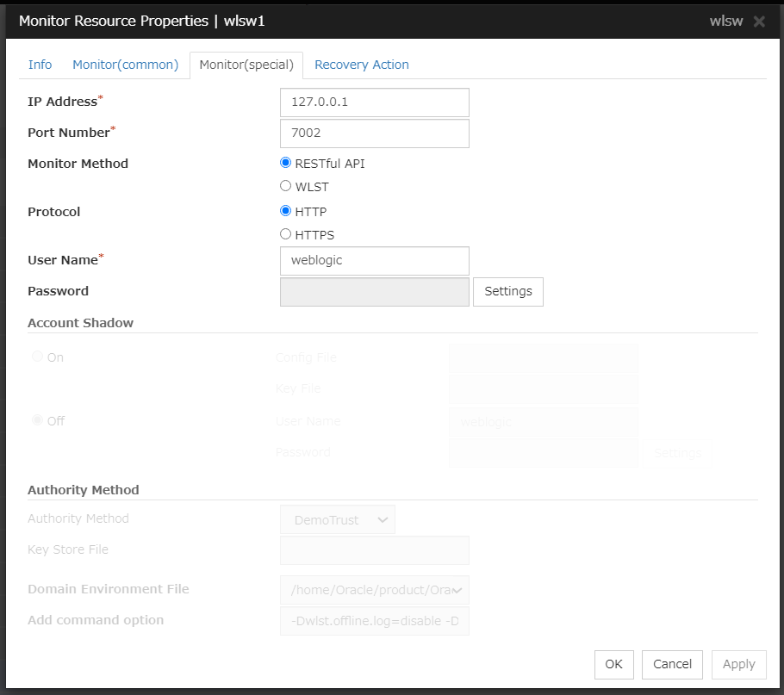This screenshot has width=784, height=695.
Task: Expand the Authority Method DemoTrust dropdown
Action: (x=337, y=520)
